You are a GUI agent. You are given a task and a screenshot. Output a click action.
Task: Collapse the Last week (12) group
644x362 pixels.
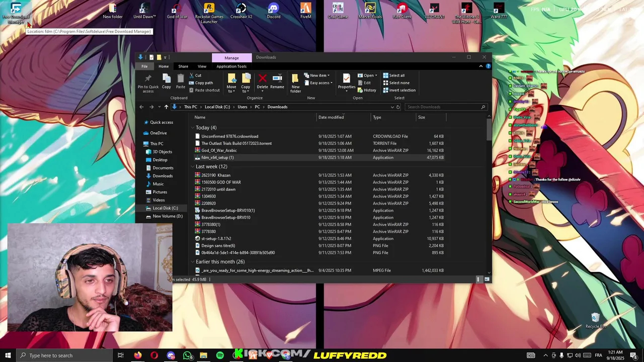coord(193,166)
